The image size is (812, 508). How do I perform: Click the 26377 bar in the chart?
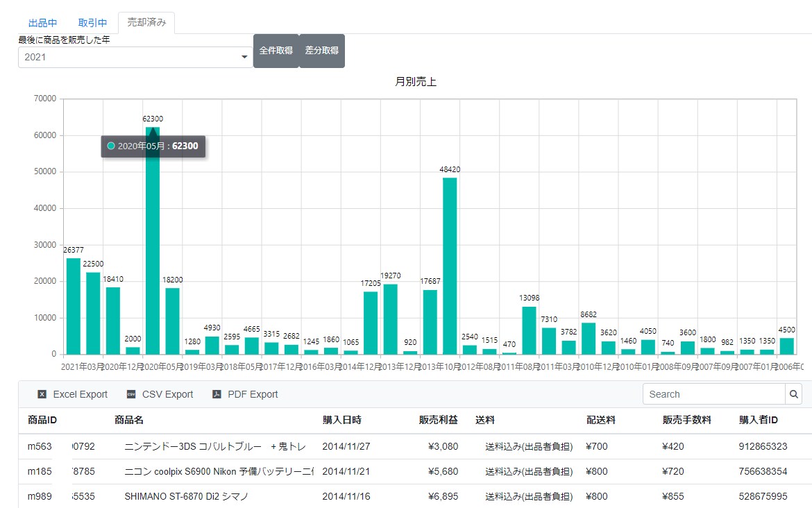[x=74, y=306]
